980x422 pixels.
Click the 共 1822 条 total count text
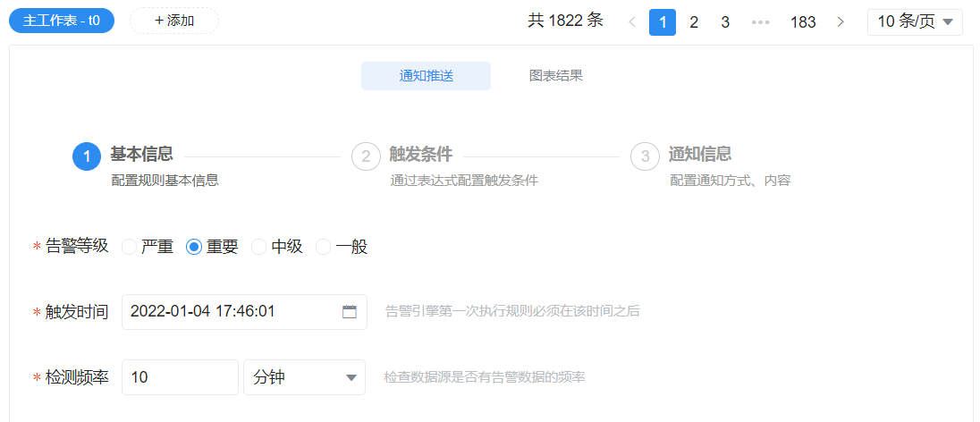(566, 21)
